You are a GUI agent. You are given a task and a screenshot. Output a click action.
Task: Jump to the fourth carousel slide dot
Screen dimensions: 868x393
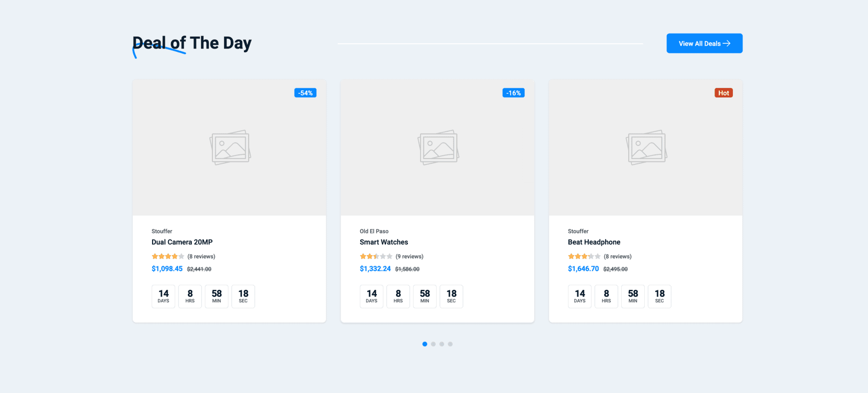450,344
